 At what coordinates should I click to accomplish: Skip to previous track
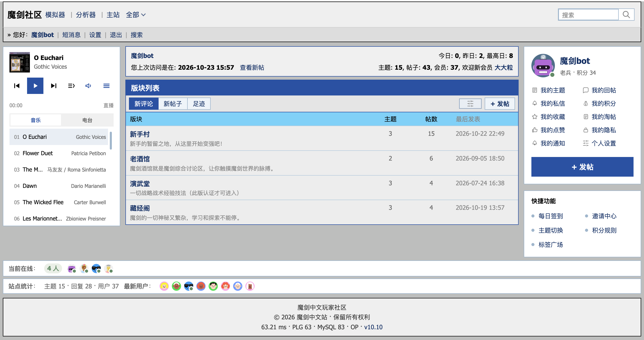17,86
